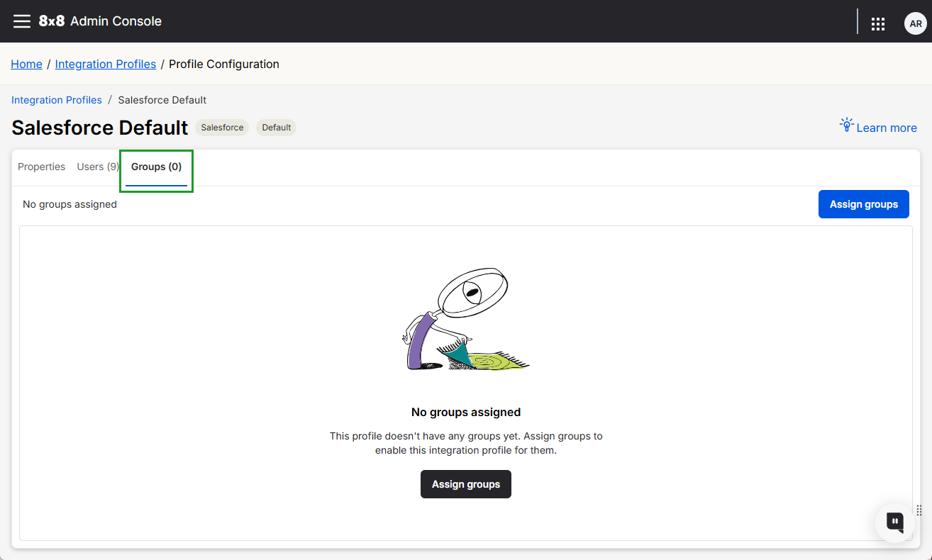Click the 8x8 Admin Console logo
Viewport: 932px width, 560px height.
[101, 21]
